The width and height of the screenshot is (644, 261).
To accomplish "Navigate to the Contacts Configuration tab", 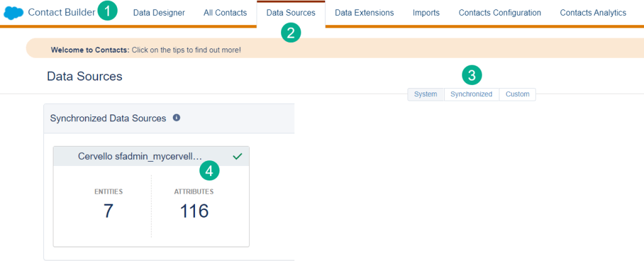I will 499,13.
